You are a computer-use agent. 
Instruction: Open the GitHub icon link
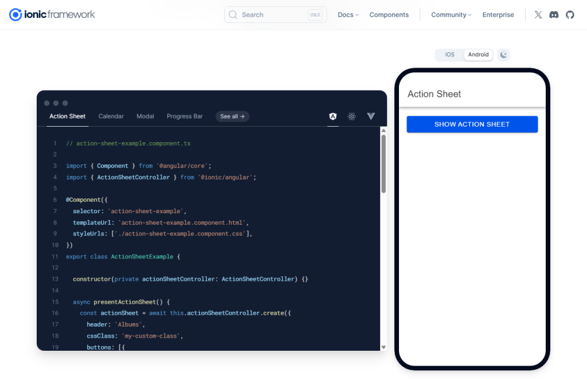pos(570,14)
